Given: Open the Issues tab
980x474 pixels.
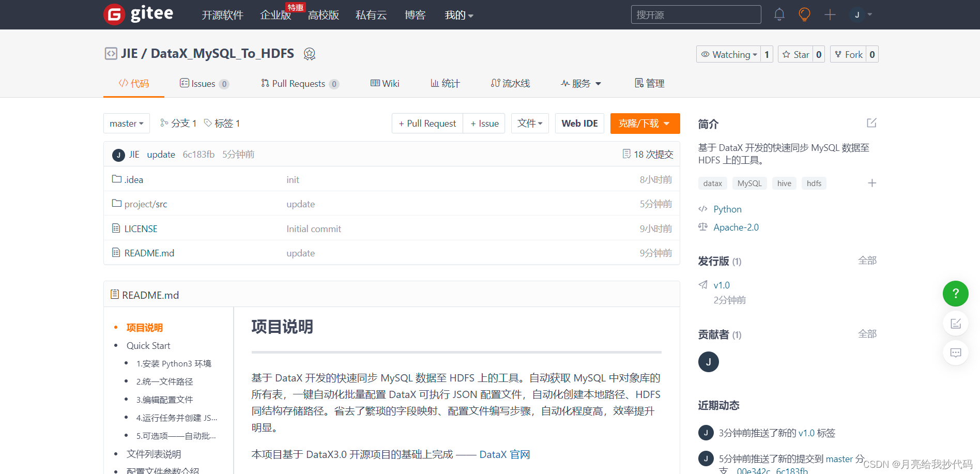Looking at the screenshot, I should (204, 83).
